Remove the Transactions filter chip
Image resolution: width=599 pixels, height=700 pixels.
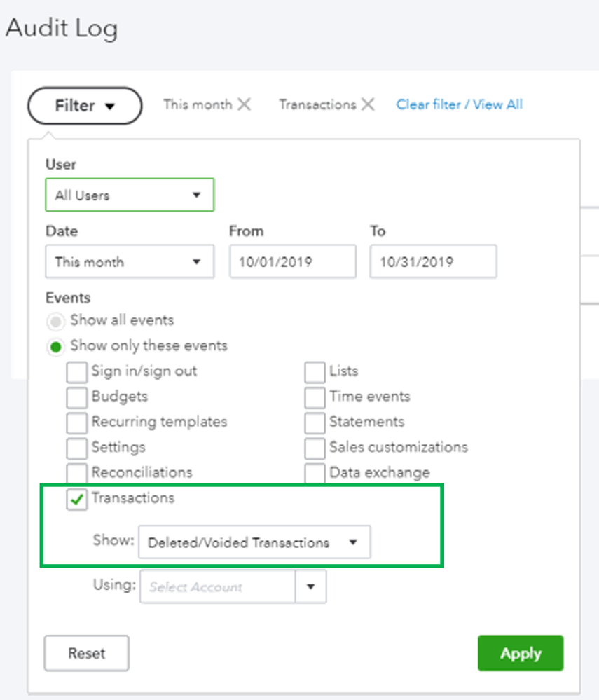tap(368, 104)
